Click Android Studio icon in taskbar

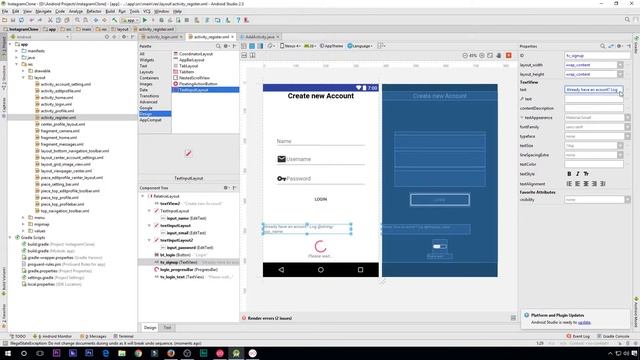click(x=236, y=353)
